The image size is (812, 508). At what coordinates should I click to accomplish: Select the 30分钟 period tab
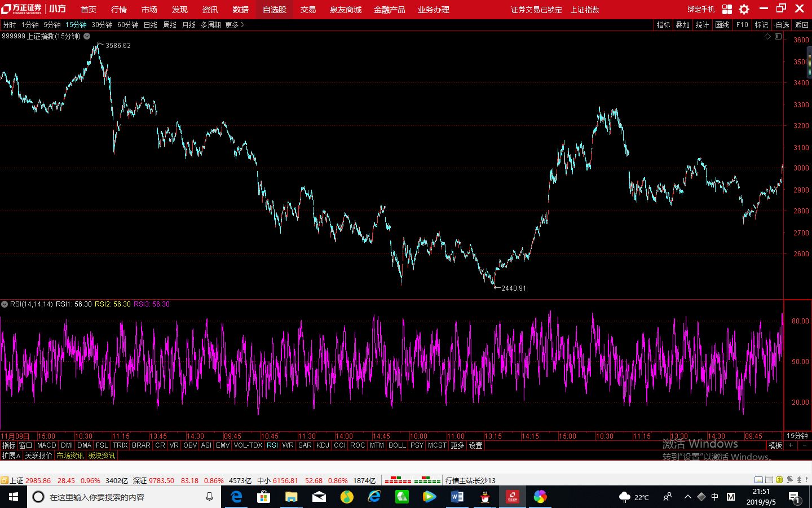coord(102,25)
